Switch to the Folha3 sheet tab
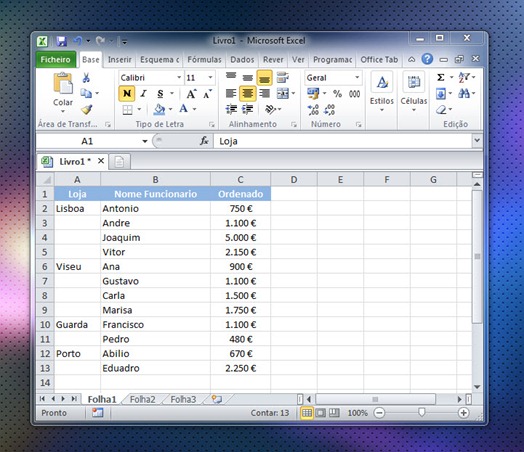The image size is (524, 452). pyautogui.click(x=183, y=399)
